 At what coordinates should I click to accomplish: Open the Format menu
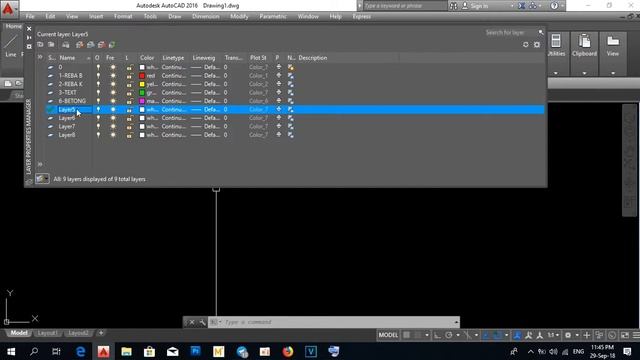click(x=123, y=16)
